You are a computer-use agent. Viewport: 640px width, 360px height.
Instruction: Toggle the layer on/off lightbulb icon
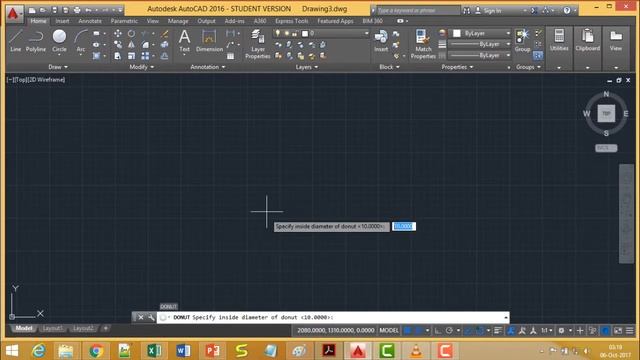click(x=278, y=33)
